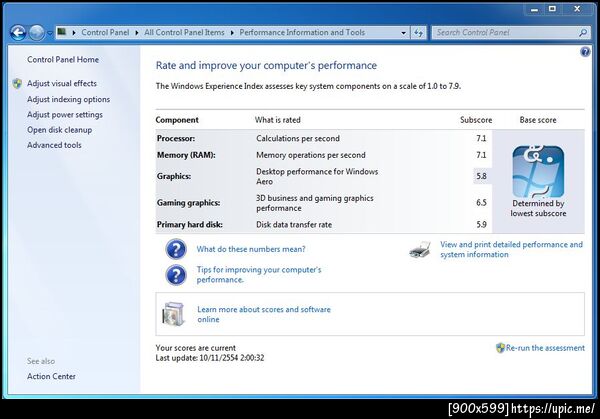Select Gaming graphics subscore 6.5
Image resolution: width=600 pixels, height=419 pixels.
tap(481, 203)
